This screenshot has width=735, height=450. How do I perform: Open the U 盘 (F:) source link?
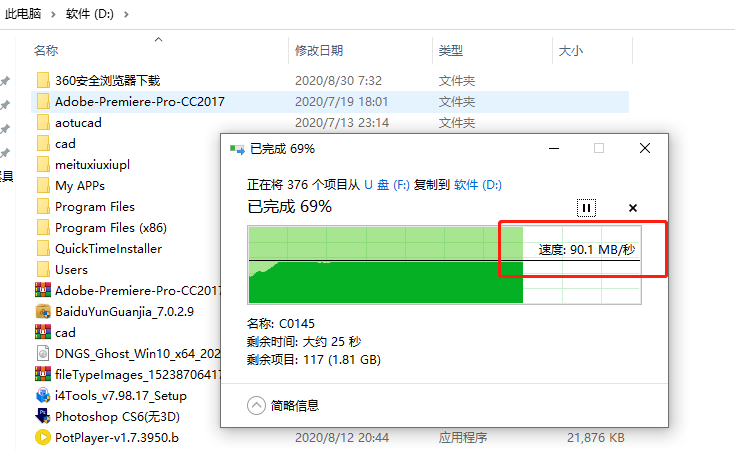pyautogui.click(x=387, y=185)
